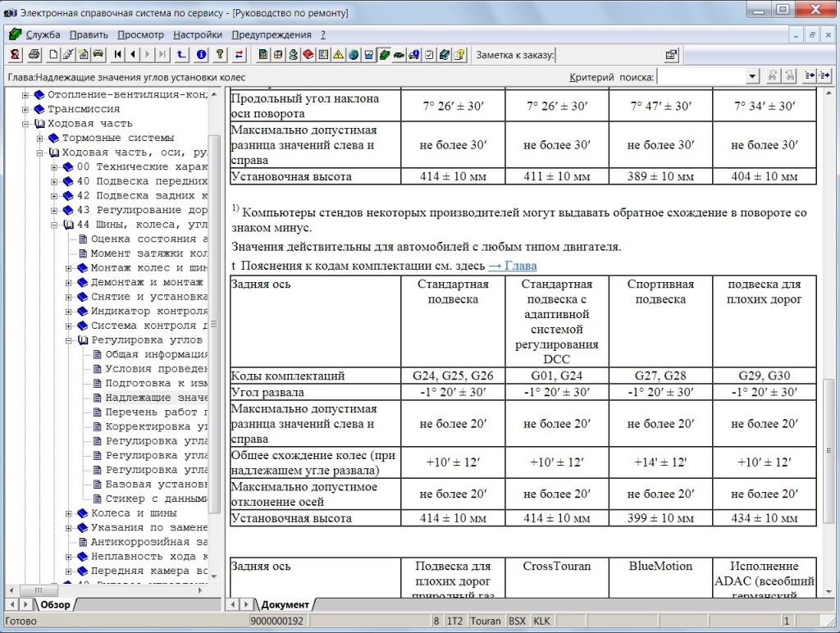The image size is (840, 633).
Task: Click the yellow warning triangle icon
Action: click(x=339, y=55)
